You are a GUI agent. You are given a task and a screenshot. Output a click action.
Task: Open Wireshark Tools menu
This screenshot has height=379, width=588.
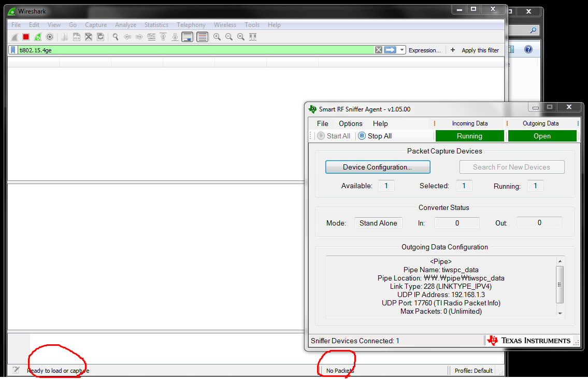coord(252,25)
